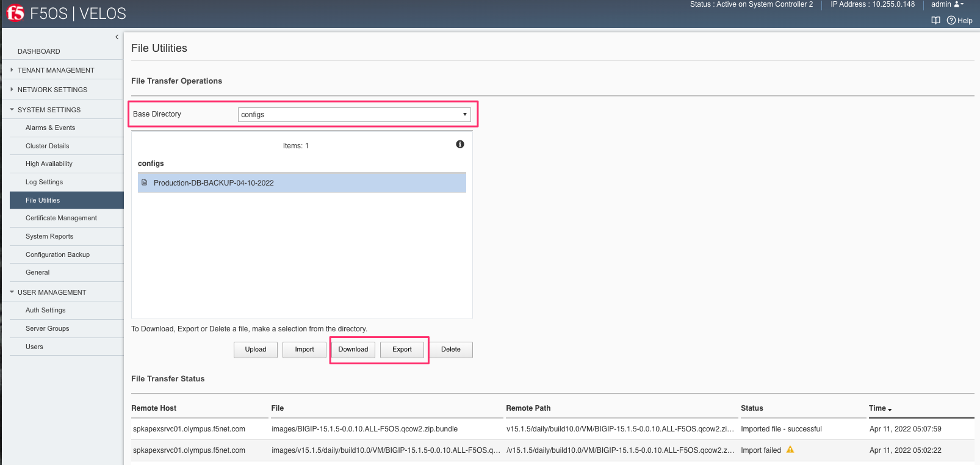Viewport: 980px width, 465px height.
Task: Click the 'Items: 1' count text
Action: tap(296, 146)
